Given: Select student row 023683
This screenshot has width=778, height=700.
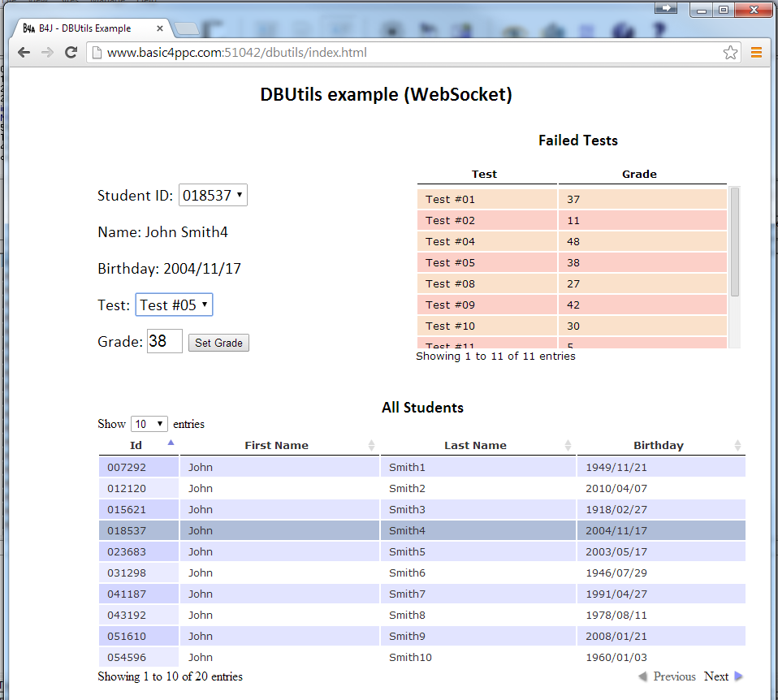Looking at the screenshot, I should pos(421,551).
